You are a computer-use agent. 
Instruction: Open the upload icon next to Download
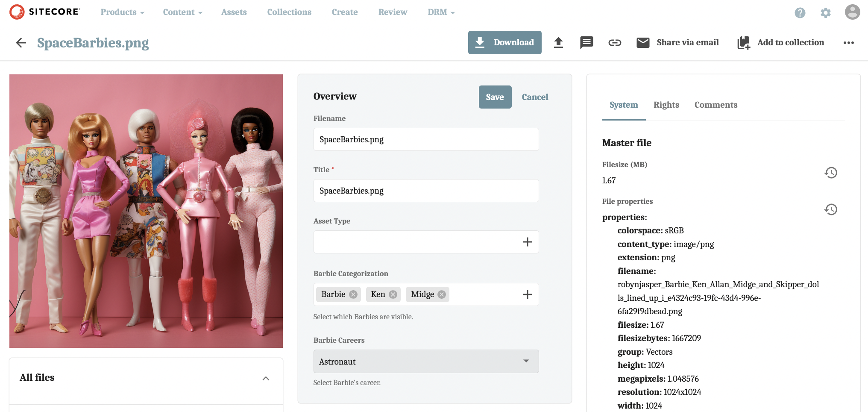coord(559,42)
